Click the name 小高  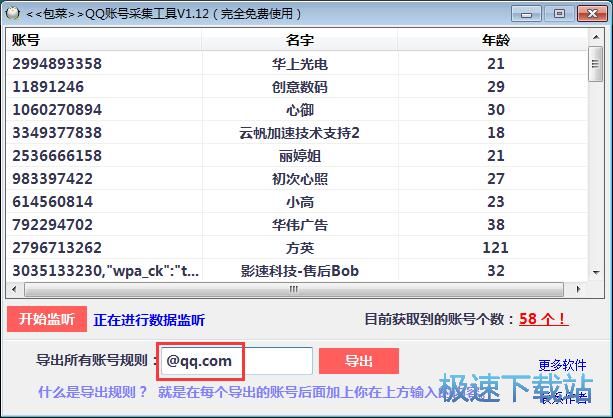[300, 203]
